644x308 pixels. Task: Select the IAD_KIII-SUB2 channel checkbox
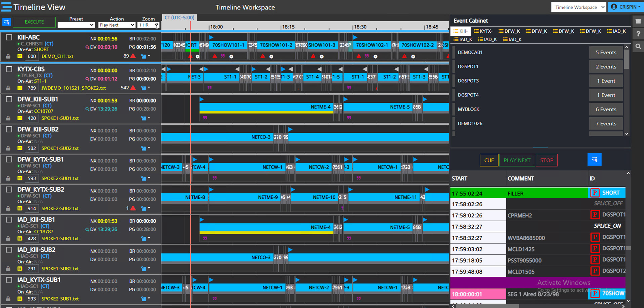[x=9, y=250]
